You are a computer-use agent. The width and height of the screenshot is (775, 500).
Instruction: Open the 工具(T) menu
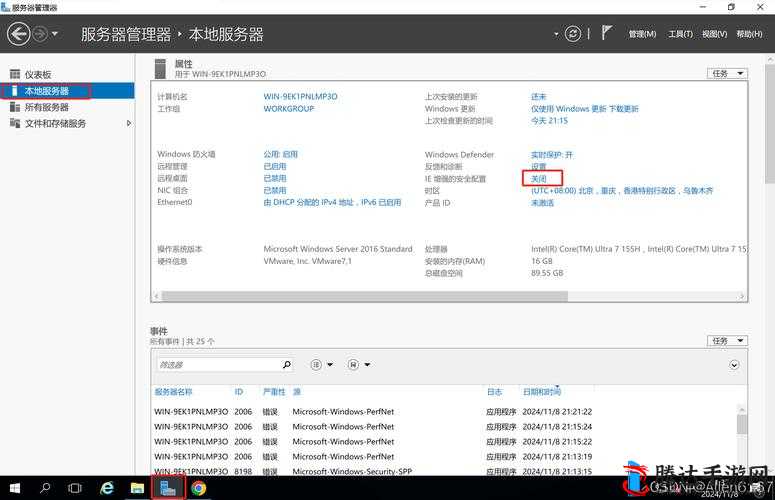[680, 34]
